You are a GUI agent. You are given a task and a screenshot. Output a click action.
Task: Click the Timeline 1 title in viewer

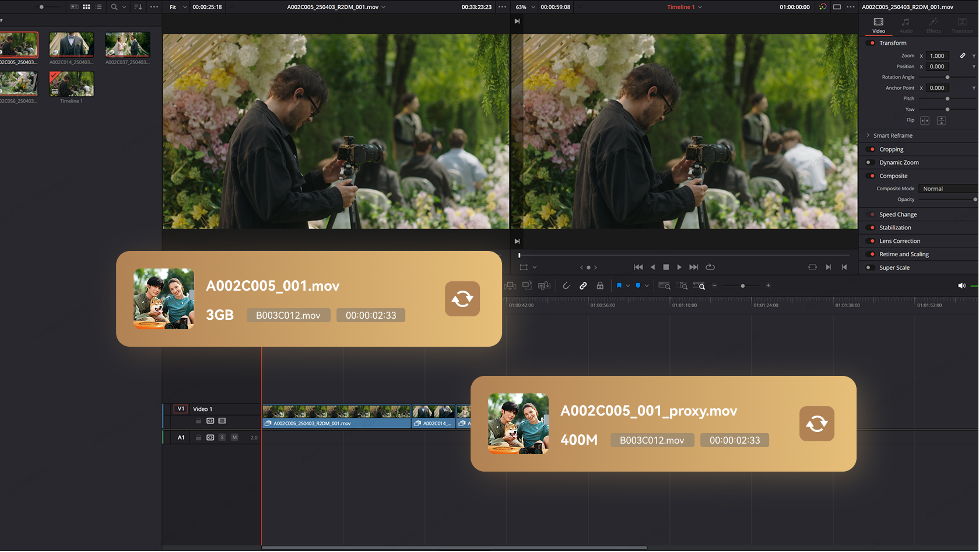[685, 6]
